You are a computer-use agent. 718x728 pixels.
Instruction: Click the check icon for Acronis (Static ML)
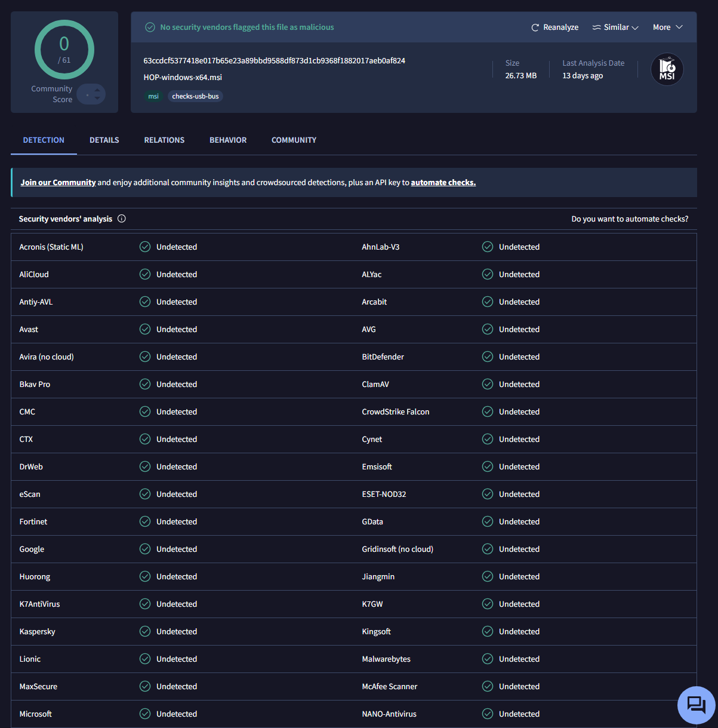145,247
